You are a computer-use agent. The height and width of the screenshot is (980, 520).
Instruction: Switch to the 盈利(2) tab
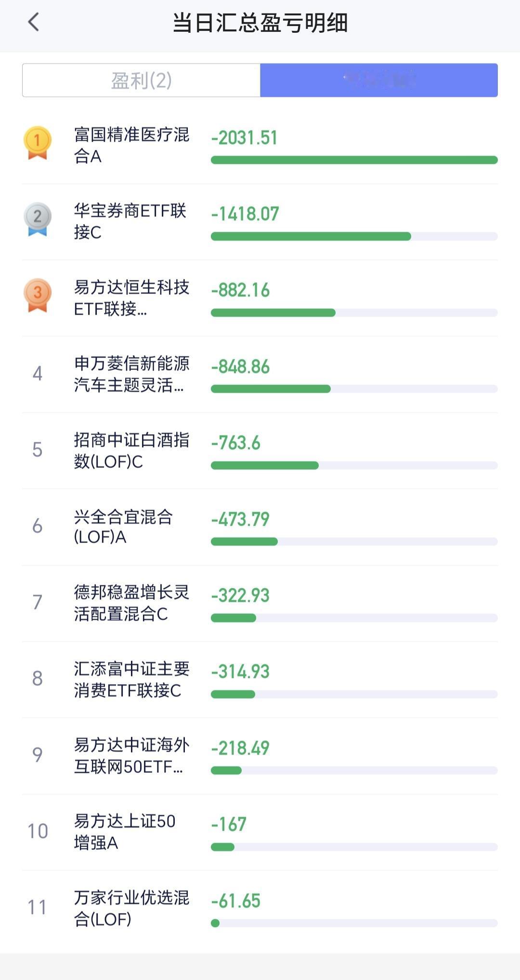click(142, 80)
